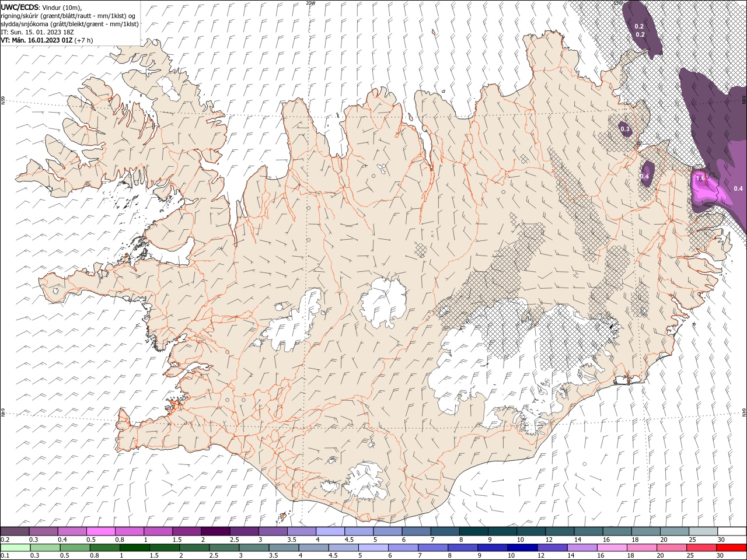Select the light pink rain swatch labeled 16
Screen dimensions: 747x560
[x=612, y=548]
